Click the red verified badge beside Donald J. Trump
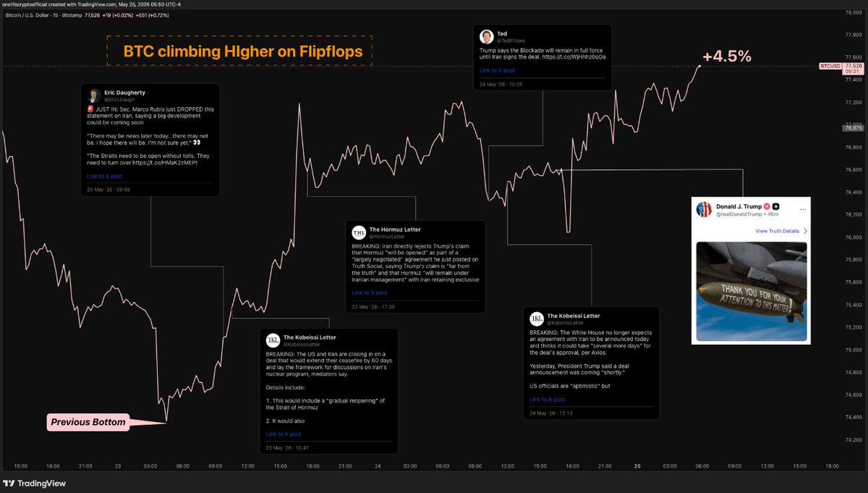The width and height of the screenshot is (868, 493). point(767,206)
